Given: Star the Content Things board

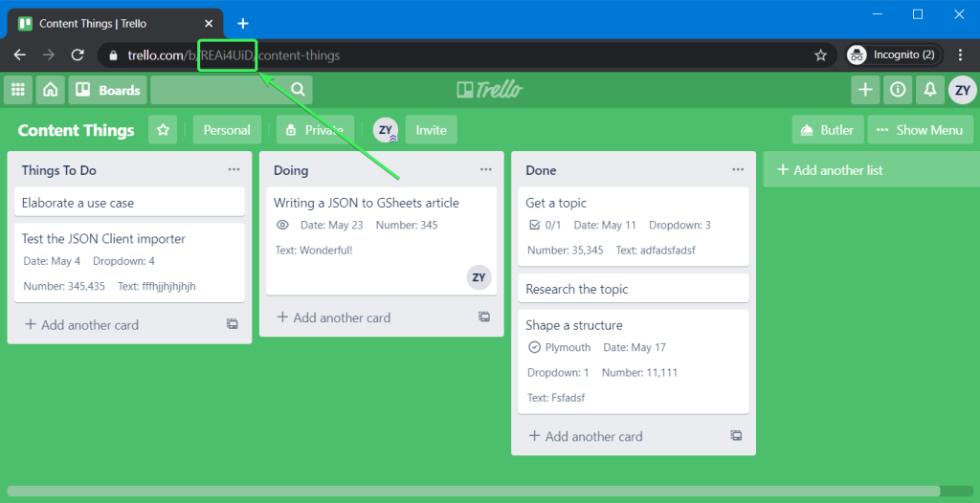Looking at the screenshot, I should click(163, 130).
